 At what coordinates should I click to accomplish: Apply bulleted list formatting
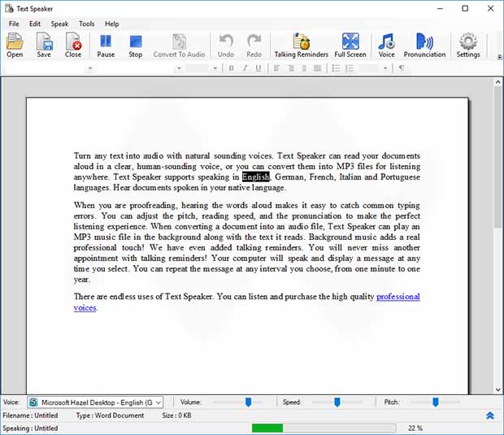click(336, 68)
